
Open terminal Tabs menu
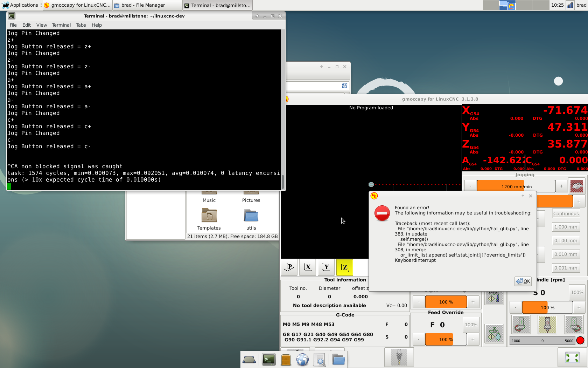pyautogui.click(x=81, y=25)
